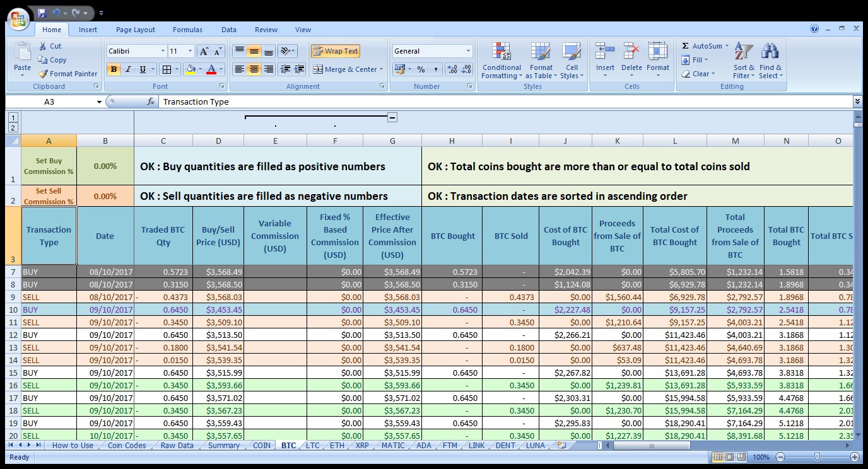
Task: Activate the Format Painter
Action: click(x=67, y=74)
